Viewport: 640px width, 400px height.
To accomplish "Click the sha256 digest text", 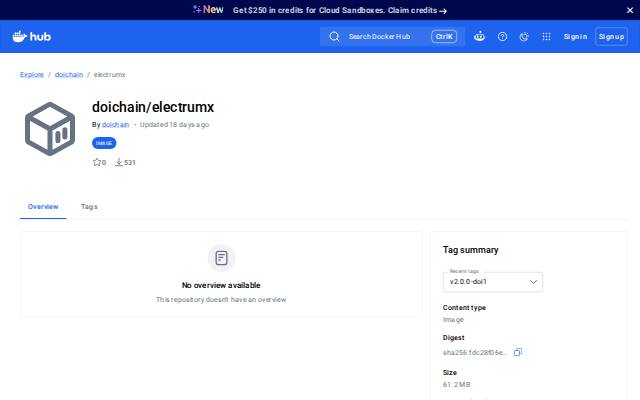I will 474,353.
